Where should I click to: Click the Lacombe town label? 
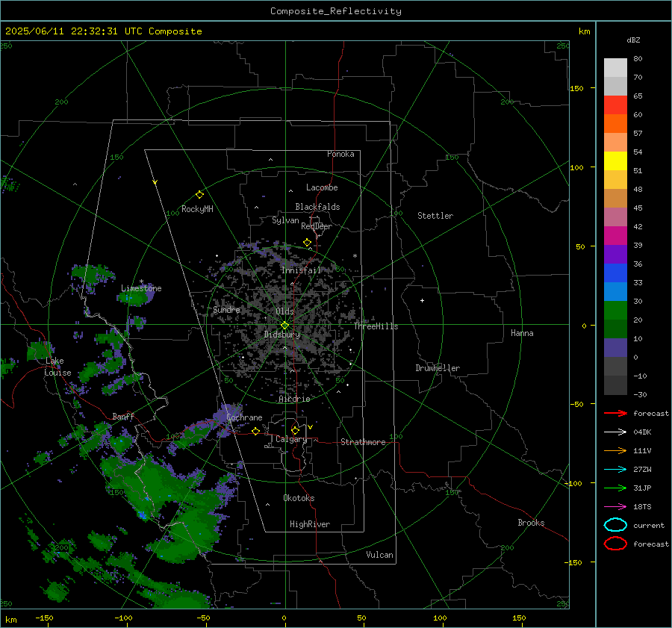(x=322, y=187)
